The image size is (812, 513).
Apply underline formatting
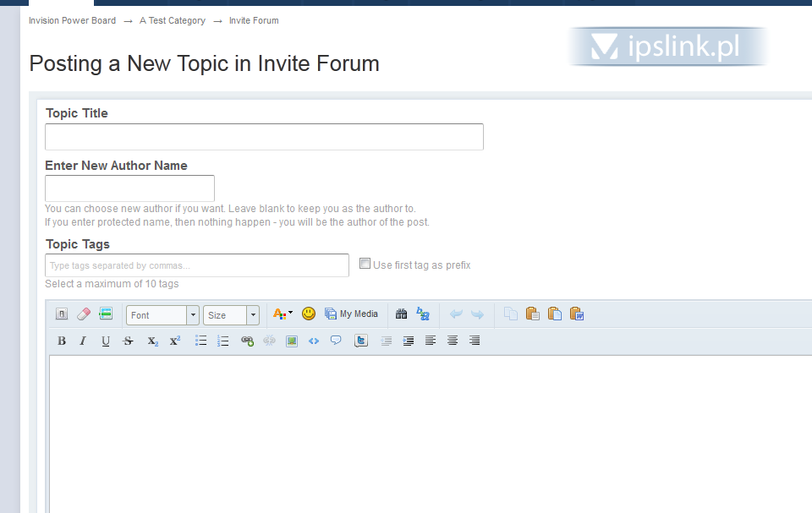click(x=106, y=341)
